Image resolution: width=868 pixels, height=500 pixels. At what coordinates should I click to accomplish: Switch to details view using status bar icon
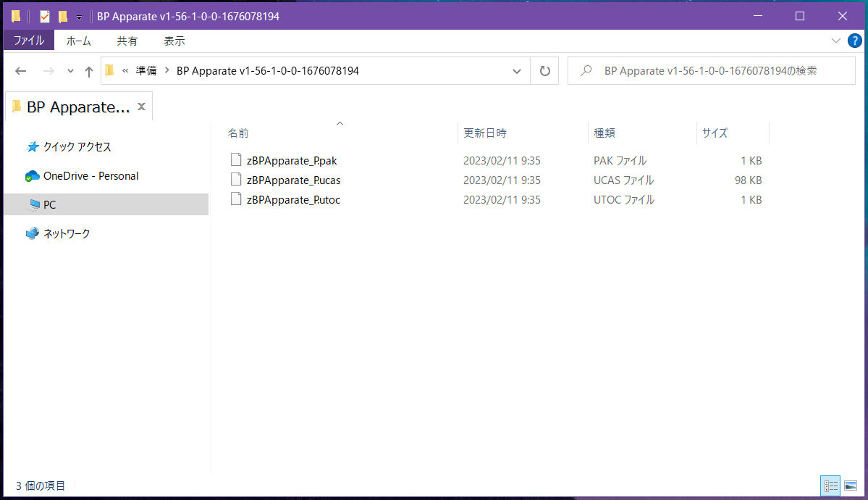830,486
